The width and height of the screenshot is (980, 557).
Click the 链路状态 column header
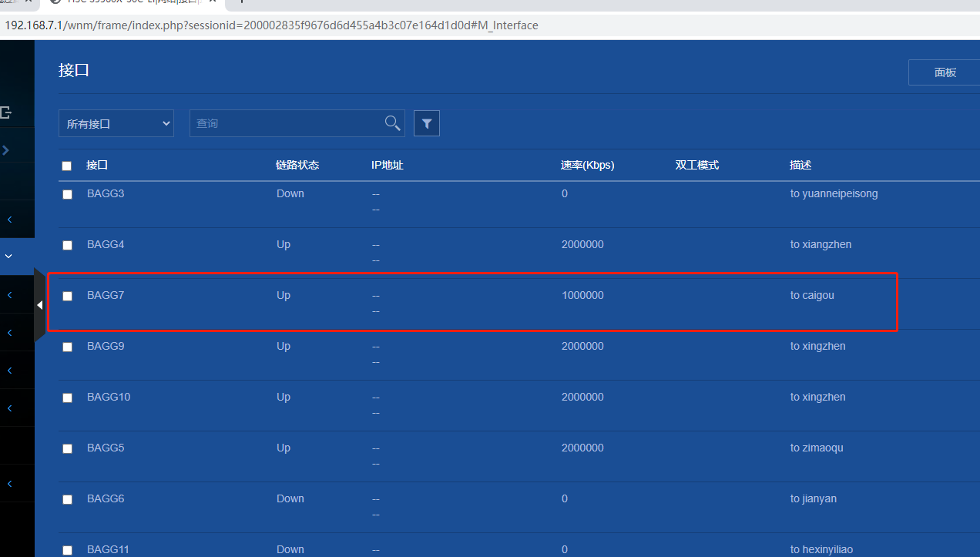[x=297, y=165]
